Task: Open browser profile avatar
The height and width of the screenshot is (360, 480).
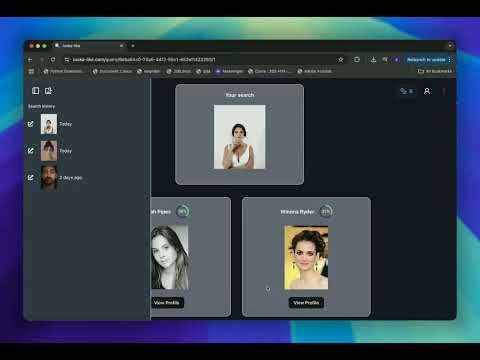Action: pos(396,60)
